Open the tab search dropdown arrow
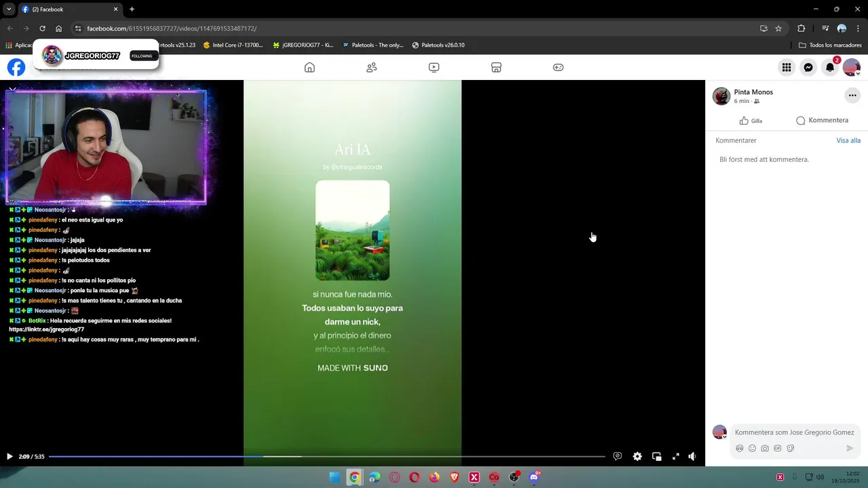Image resolution: width=868 pixels, height=488 pixels. click(x=9, y=9)
